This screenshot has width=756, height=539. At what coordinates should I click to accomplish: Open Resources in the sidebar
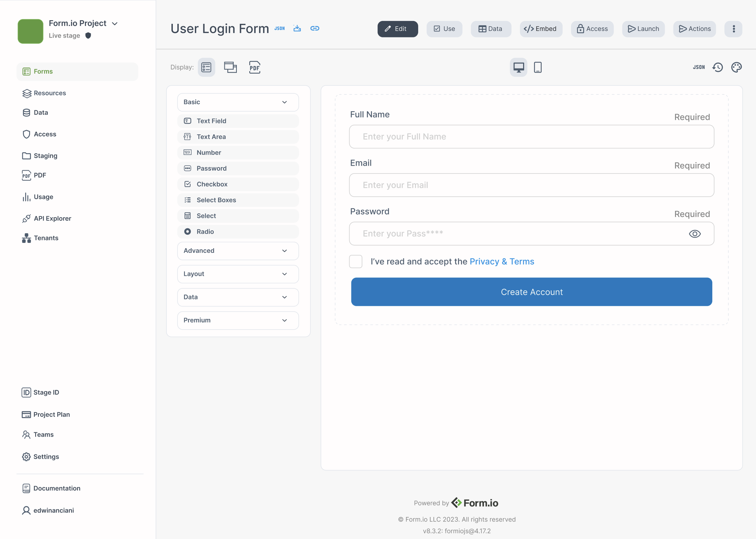(x=49, y=93)
